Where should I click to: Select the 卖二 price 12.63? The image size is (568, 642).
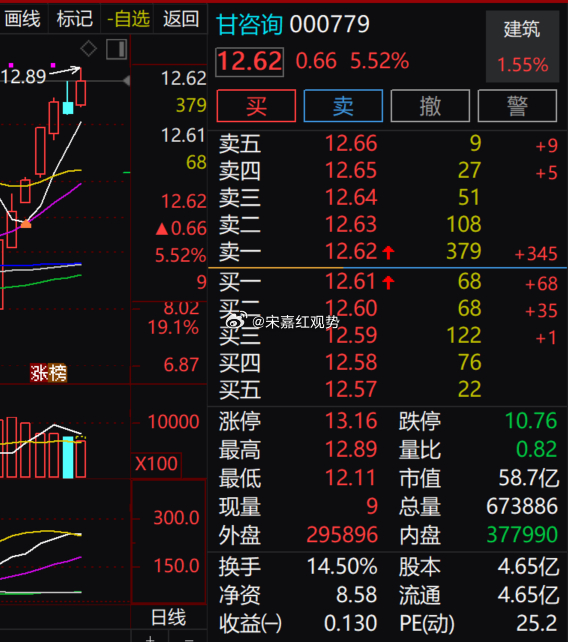pyautogui.click(x=351, y=224)
